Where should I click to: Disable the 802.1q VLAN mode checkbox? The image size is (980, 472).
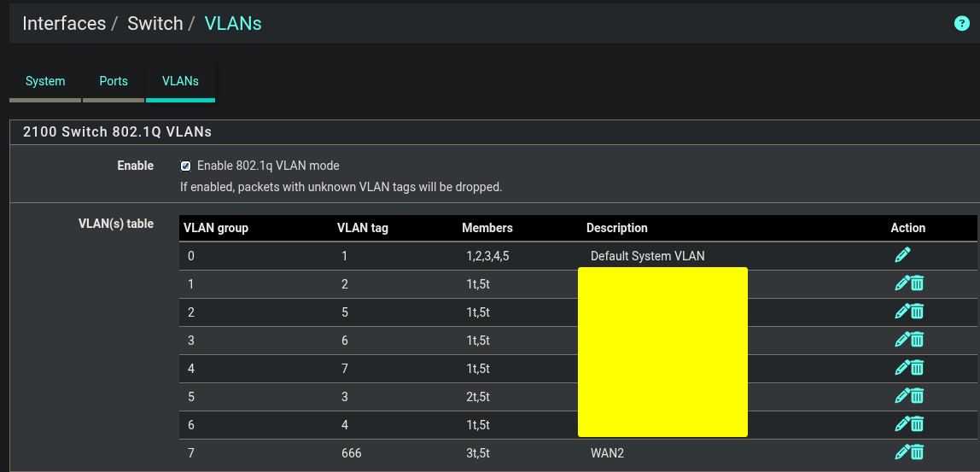pyautogui.click(x=185, y=166)
